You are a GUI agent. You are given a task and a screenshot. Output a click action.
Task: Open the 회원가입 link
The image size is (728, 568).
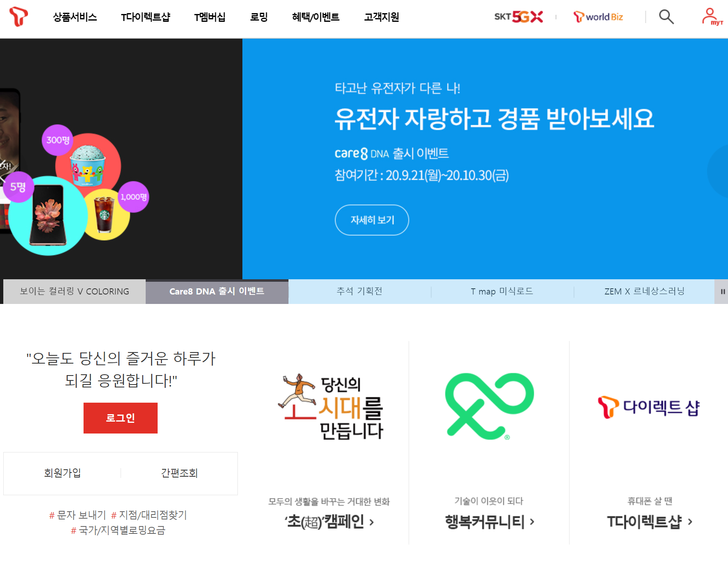tap(62, 473)
